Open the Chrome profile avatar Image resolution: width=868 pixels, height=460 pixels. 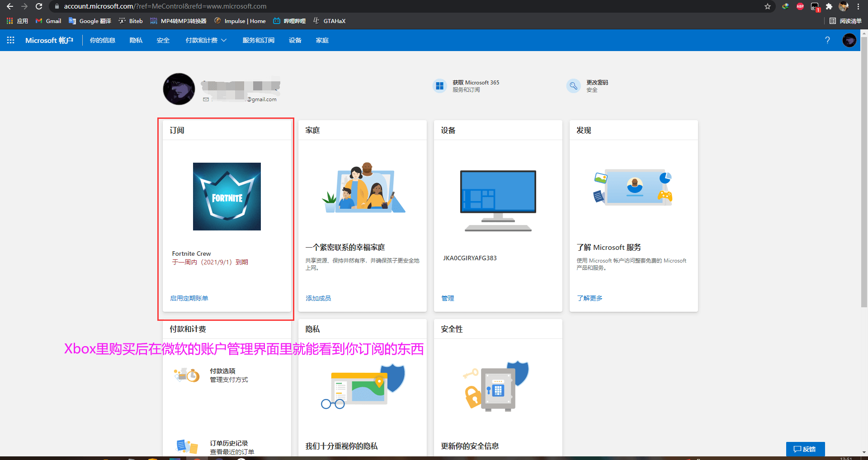[844, 6]
